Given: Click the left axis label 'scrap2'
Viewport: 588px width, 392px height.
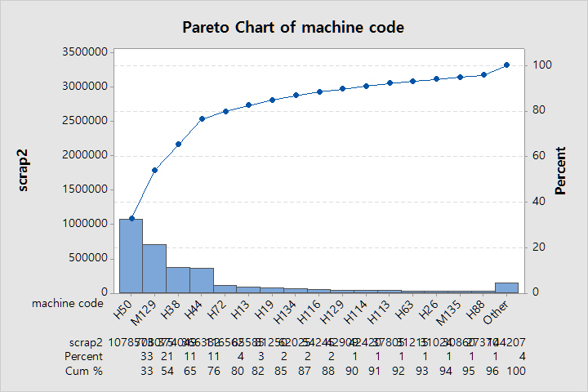Looking at the screenshot, I should (x=24, y=171).
